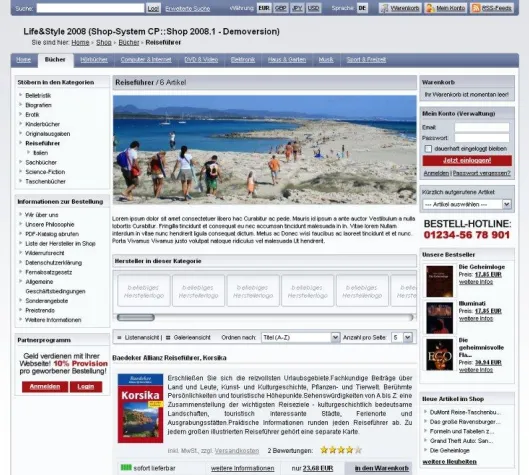This screenshot has width=529, height=475.
Task: Open Illuminati bestseller cover thumbnail
Action: (439, 318)
